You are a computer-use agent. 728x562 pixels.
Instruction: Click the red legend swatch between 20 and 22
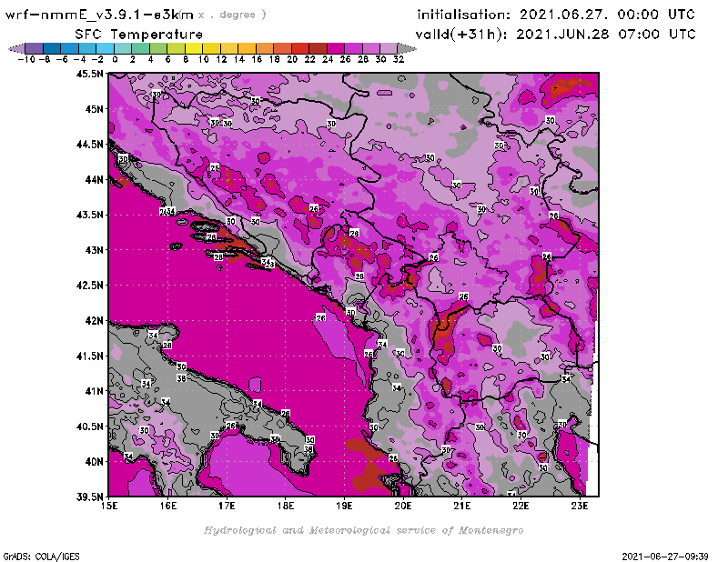300,48
